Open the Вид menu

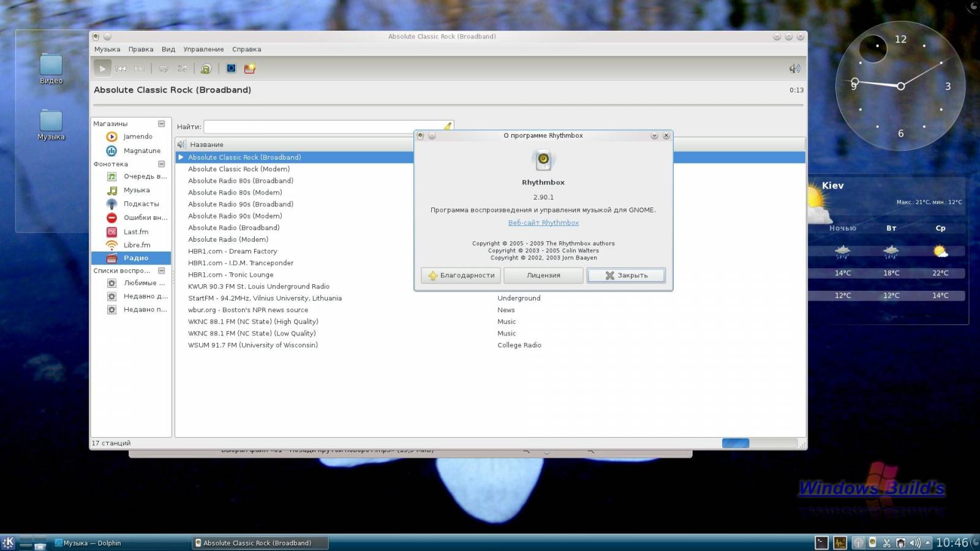click(x=168, y=50)
